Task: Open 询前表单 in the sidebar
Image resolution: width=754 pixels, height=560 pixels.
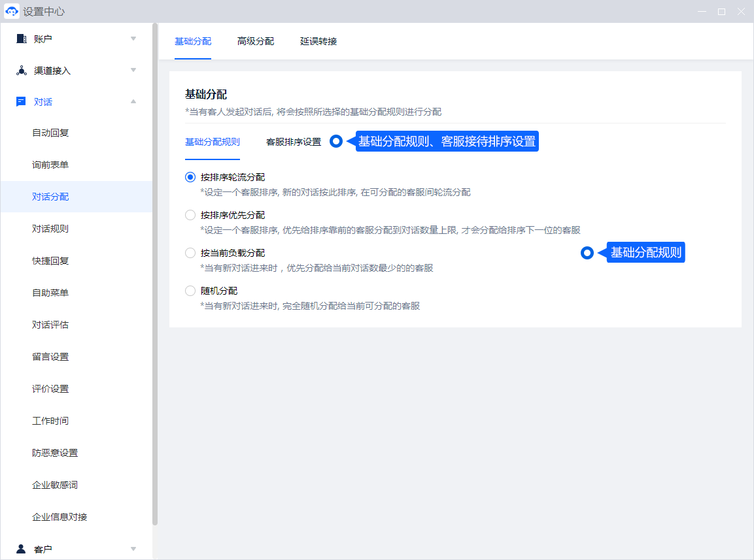Action: click(50, 165)
